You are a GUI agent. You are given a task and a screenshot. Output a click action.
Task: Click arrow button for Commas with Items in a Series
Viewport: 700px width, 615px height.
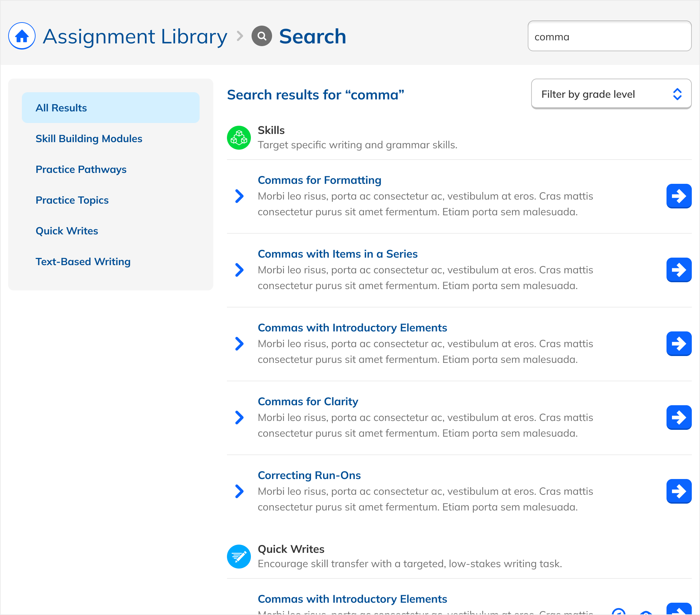(678, 270)
